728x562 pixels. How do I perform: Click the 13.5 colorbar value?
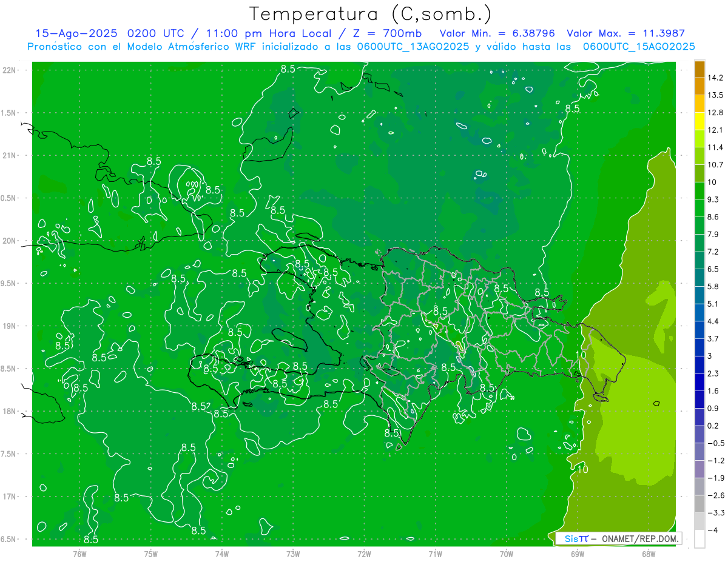[x=715, y=95]
